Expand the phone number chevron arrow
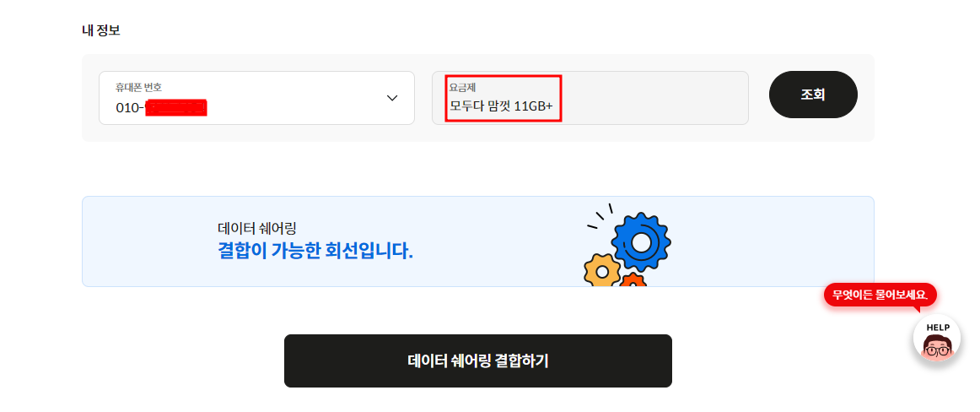Screen dimensions: 980x412 [x=392, y=98]
